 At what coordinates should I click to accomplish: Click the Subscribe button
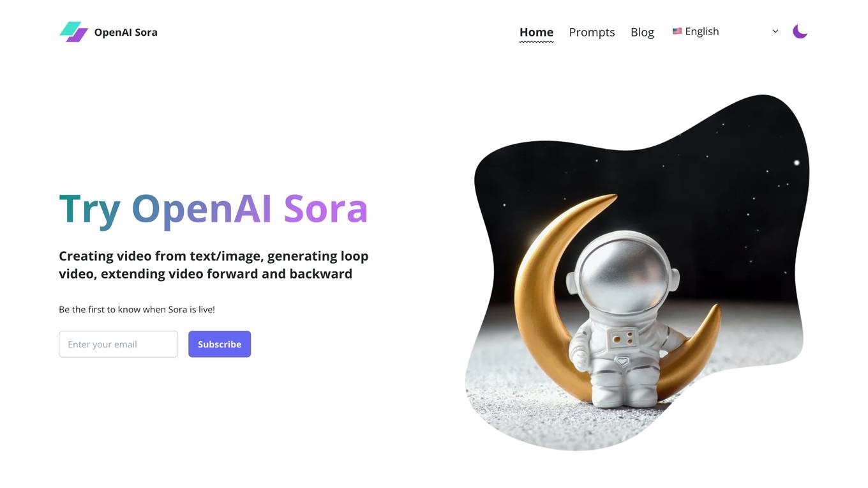click(x=220, y=344)
